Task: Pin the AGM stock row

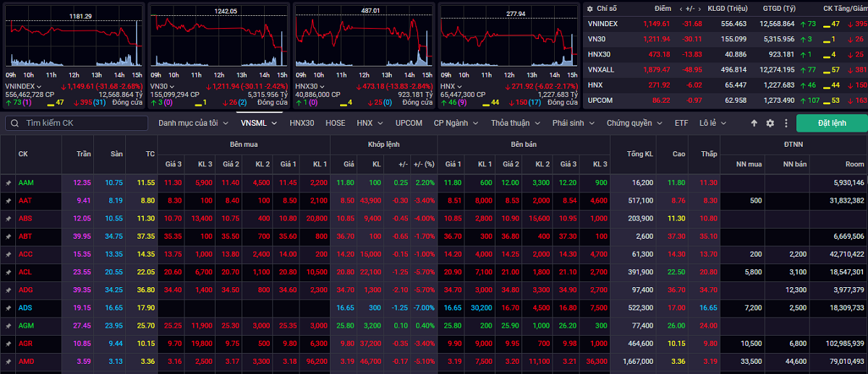Action: (8, 325)
